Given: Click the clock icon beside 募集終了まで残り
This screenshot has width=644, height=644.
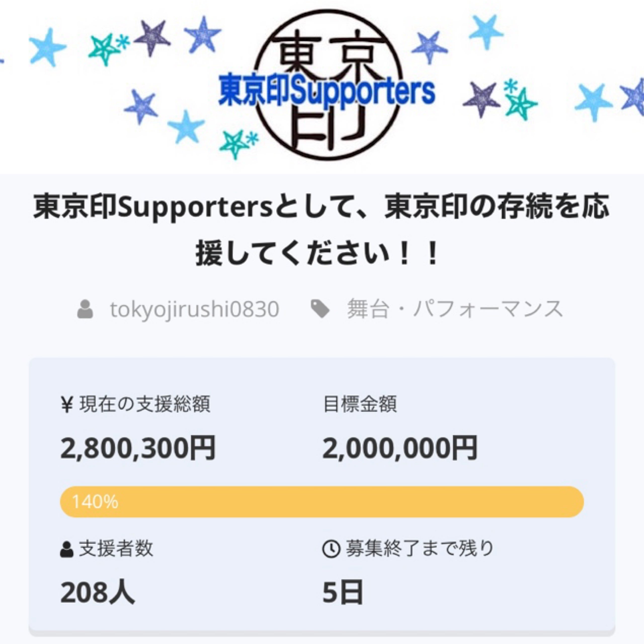Looking at the screenshot, I should [331, 549].
